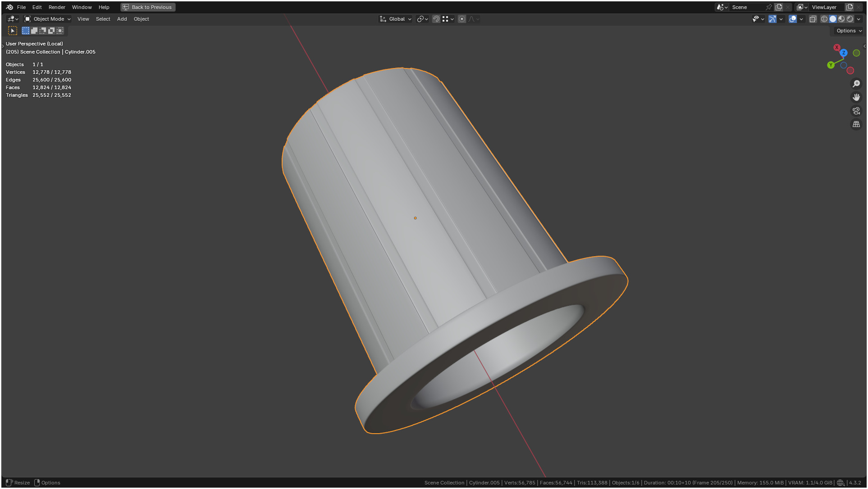Toggle the camera view icon

pos(856,111)
